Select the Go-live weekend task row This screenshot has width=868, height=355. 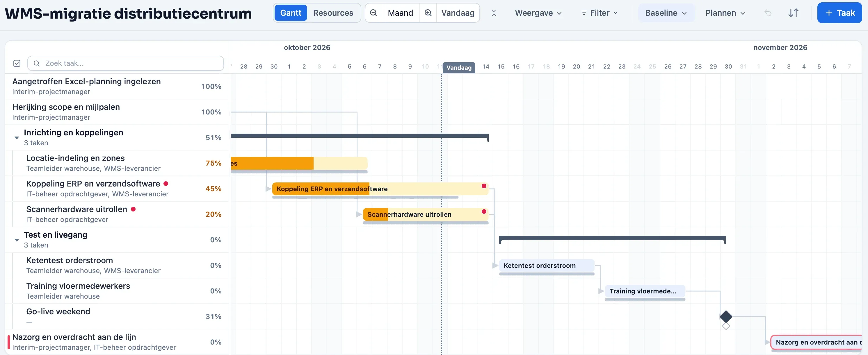click(x=117, y=317)
